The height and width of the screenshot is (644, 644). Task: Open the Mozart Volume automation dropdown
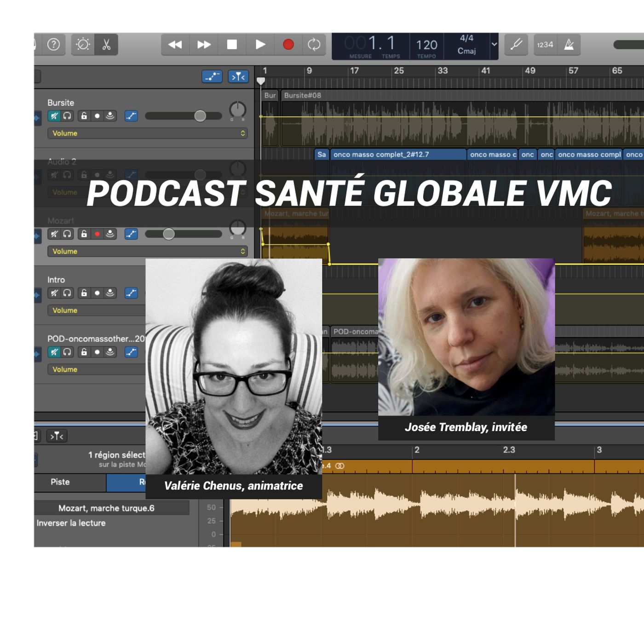point(147,252)
